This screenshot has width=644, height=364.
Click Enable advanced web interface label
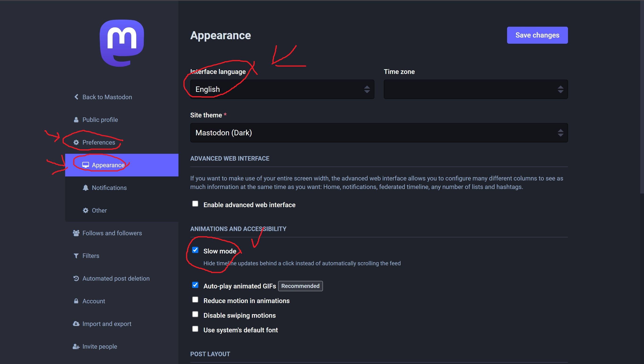pos(249,205)
